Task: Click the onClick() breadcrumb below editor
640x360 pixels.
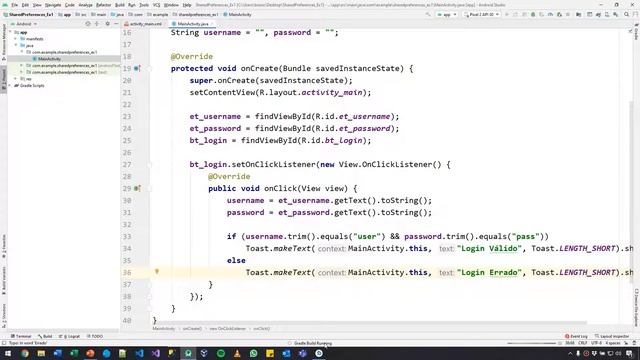Action: [262, 329]
